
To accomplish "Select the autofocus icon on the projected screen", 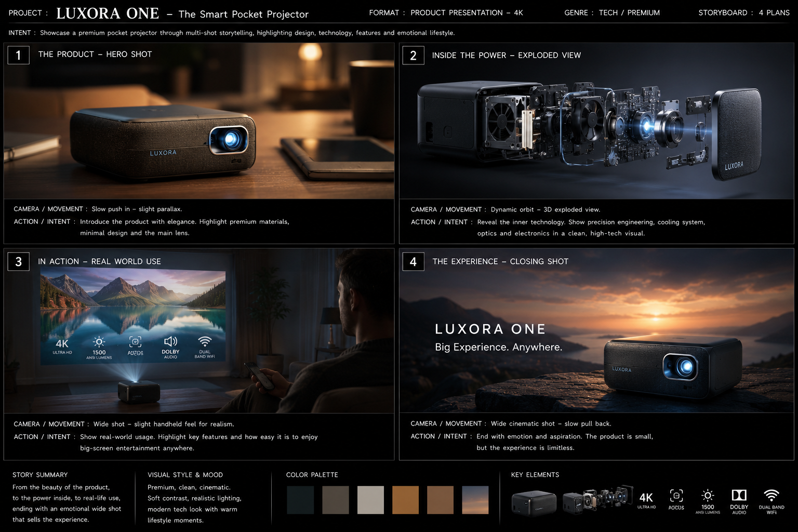I will point(135,346).
